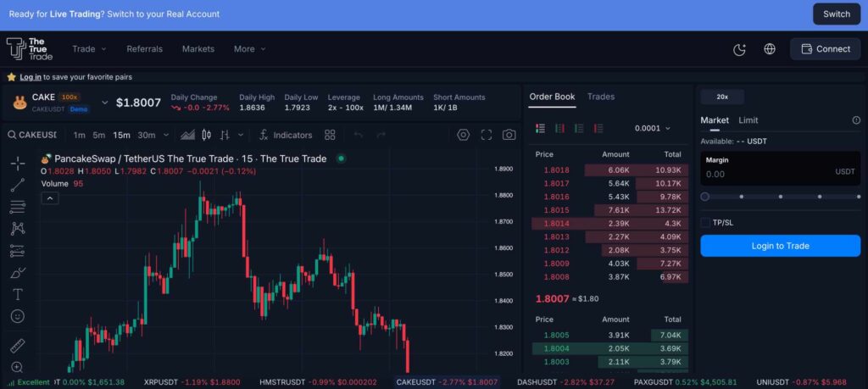Click the Margin amount input field
The height and width of the screenshot is (389, 868).
coord(781,168)
